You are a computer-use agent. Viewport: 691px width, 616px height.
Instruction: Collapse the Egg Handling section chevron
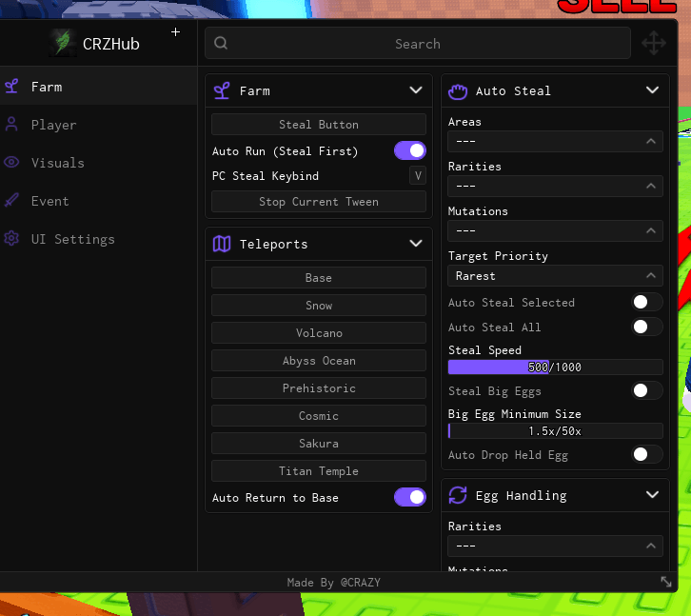pyautogui.click(x=652, y=495)
